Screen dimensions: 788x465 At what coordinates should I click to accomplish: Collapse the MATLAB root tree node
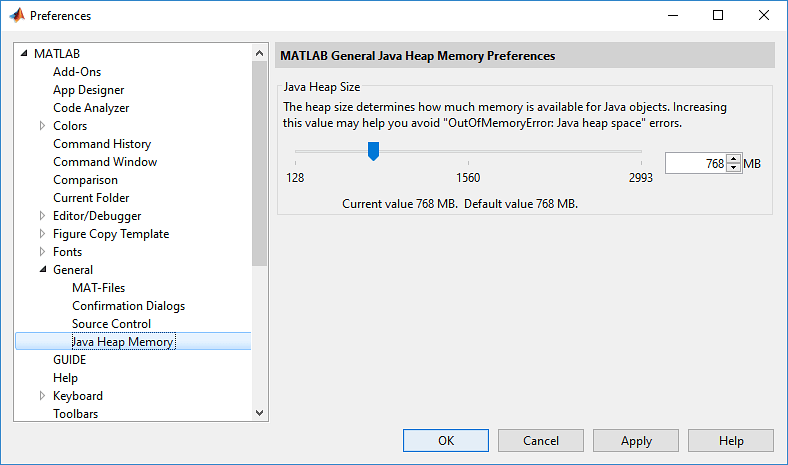coord(24,53)
